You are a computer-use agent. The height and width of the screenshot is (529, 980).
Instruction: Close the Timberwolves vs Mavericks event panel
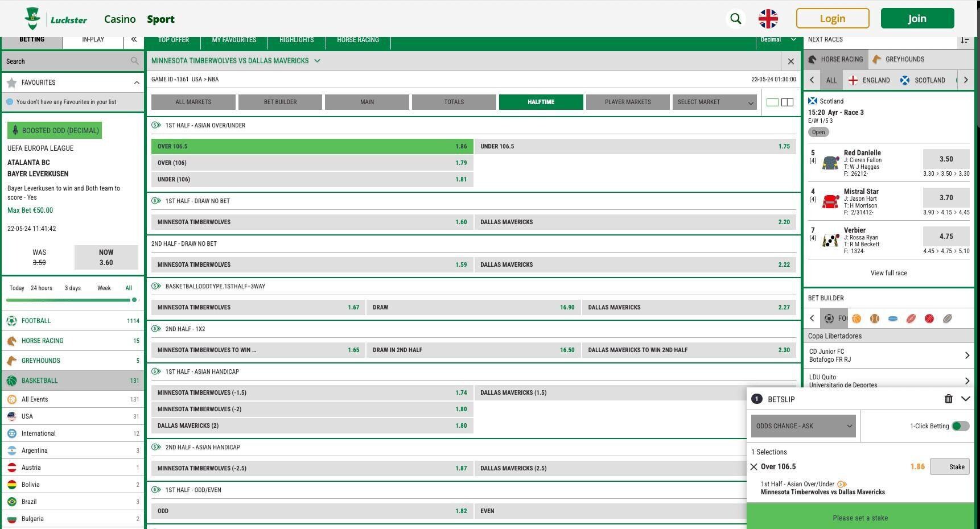[x=790, y=61]
